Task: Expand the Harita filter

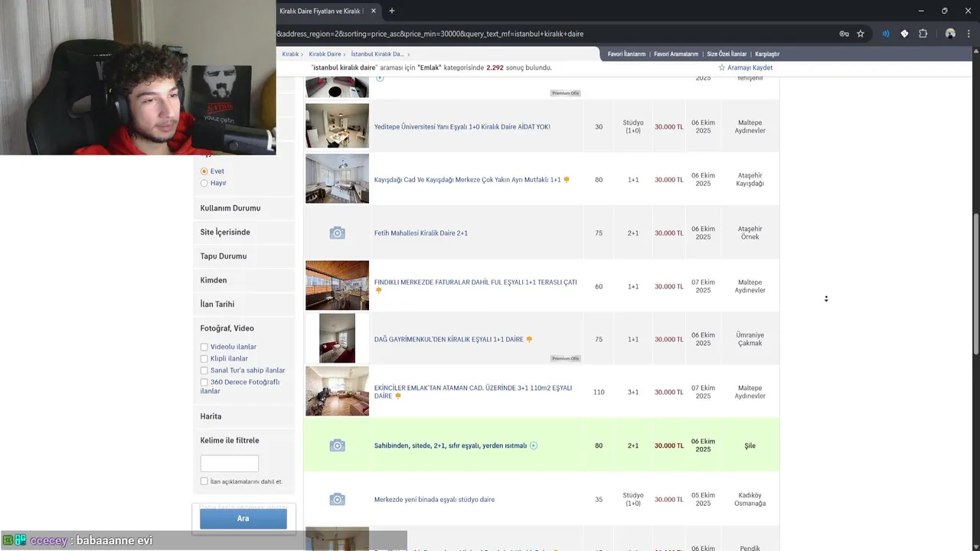Action: click(x=243, y=416)
